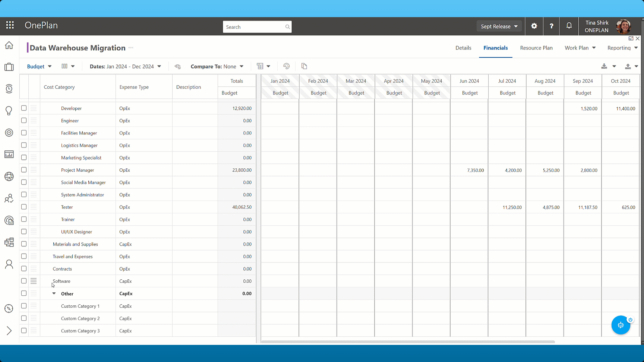Viewport: 644px width, 362px height.
Task: Open the Sept Release dropdown
Action: pyautogui.click(x=499, y=26)
